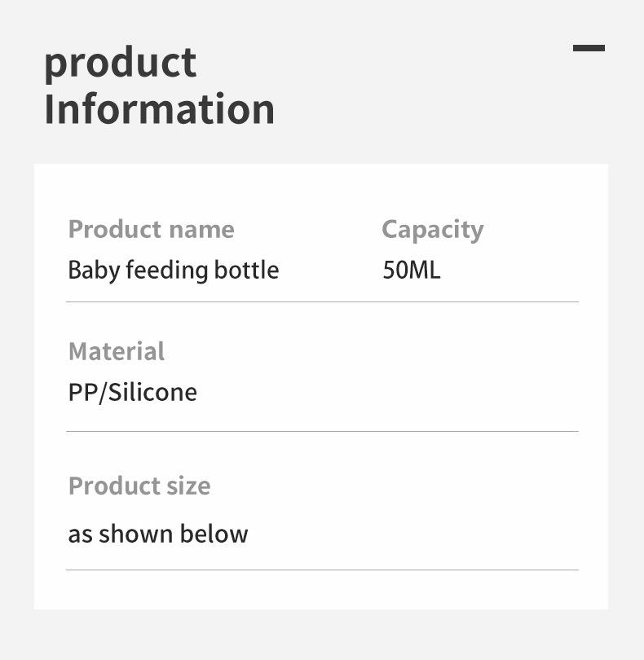
Task: Select the 'Material' field label
Action: pyautogui.click(x=117, y=351)
